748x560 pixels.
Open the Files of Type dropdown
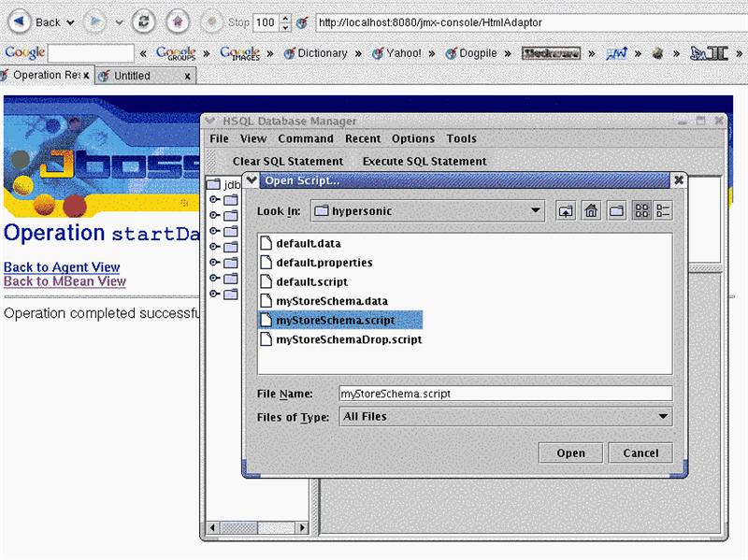[663, 417]
